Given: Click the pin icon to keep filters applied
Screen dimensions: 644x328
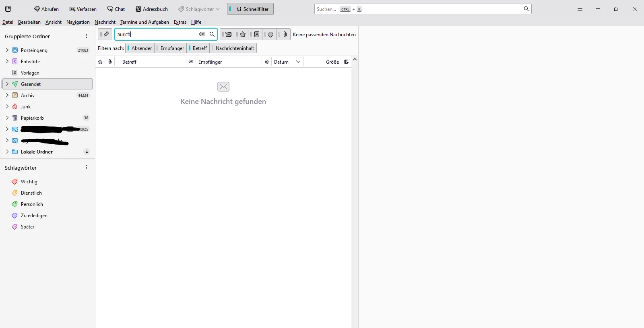Looking at the screenshot, I should (x=105, y=34).
